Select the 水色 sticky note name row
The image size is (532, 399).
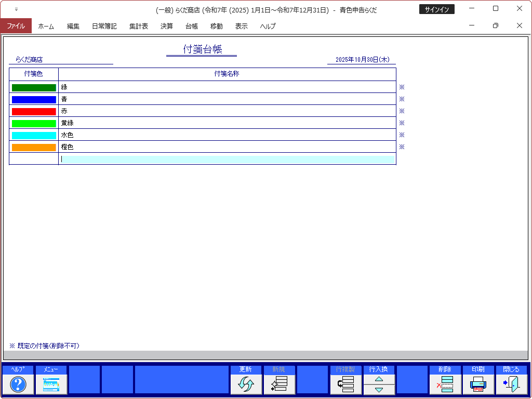[227, 135]
